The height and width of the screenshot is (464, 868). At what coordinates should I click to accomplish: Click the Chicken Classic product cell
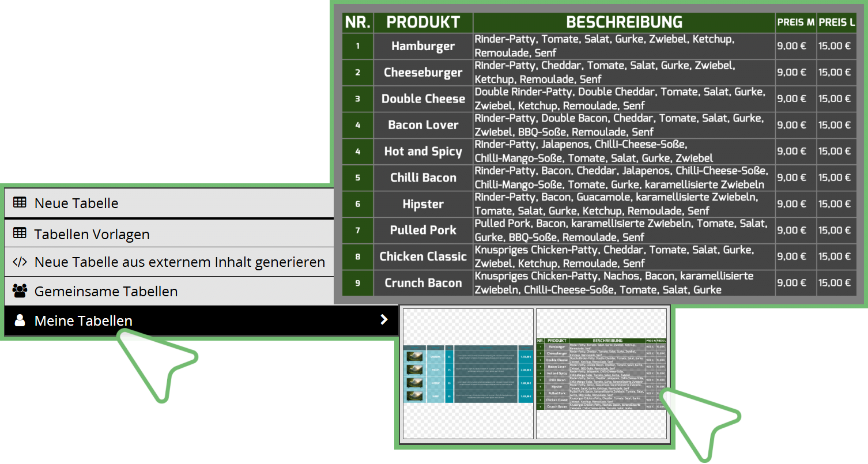click(x=424, y=256)
